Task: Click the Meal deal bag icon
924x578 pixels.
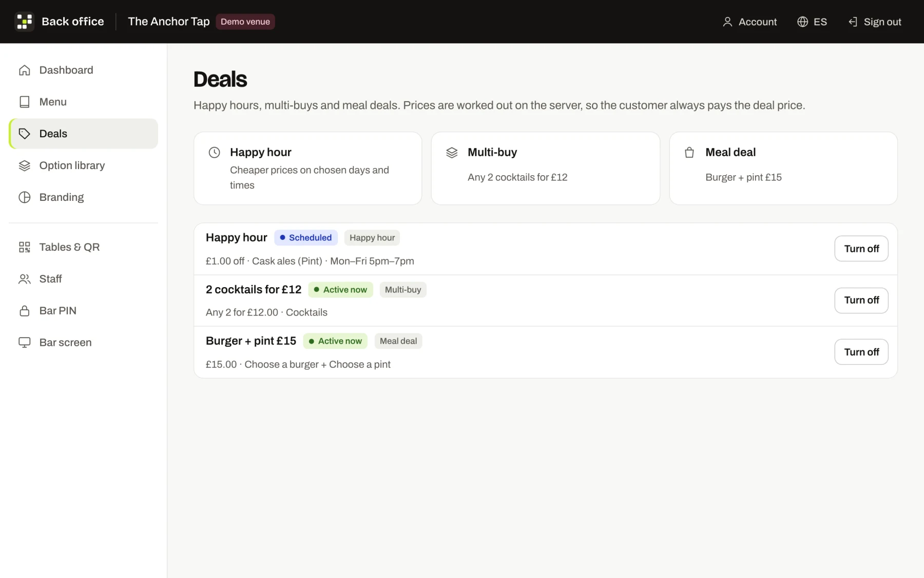Action: 689,153
